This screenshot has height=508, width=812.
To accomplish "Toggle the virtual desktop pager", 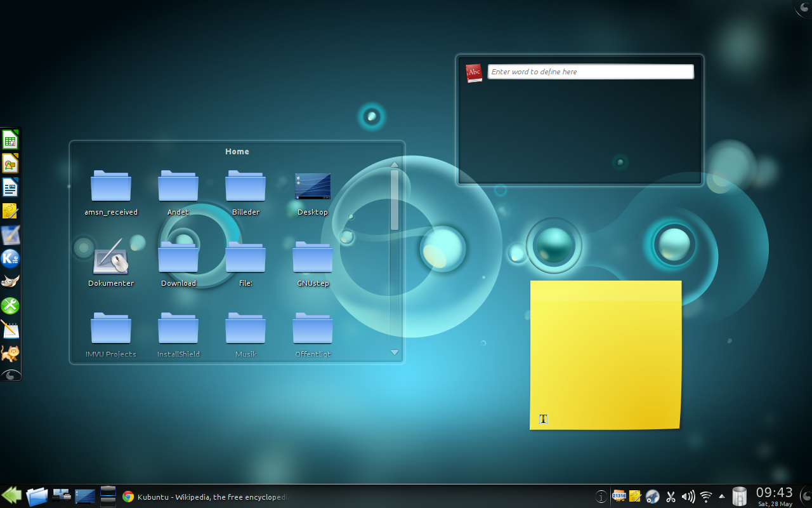I will pos(108,495).
